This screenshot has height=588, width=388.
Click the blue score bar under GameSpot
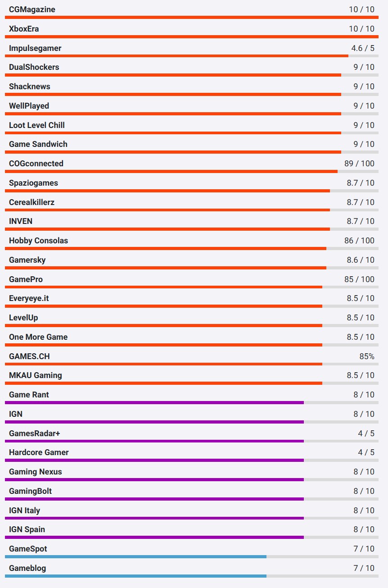(x=135, y=557)
